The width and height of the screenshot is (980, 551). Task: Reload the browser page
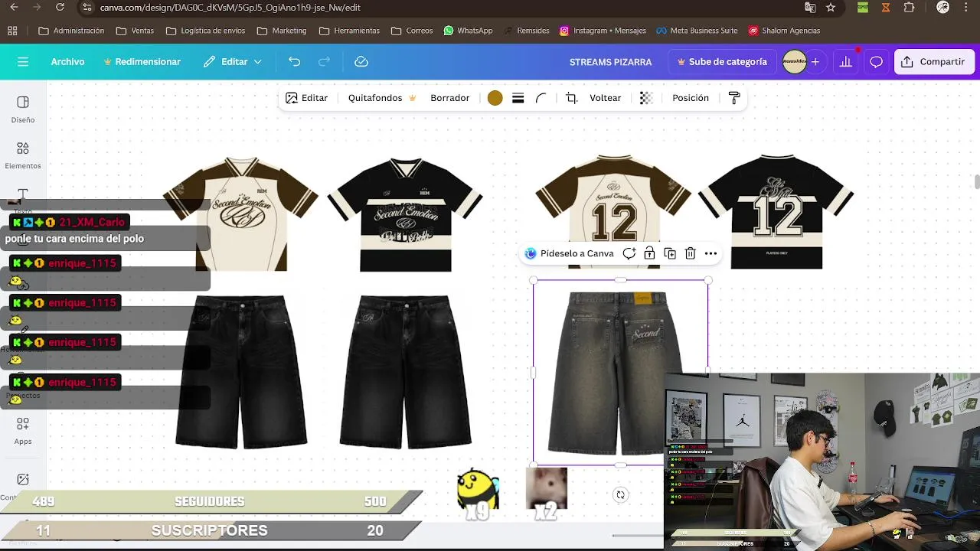click(x=60, y=7)
